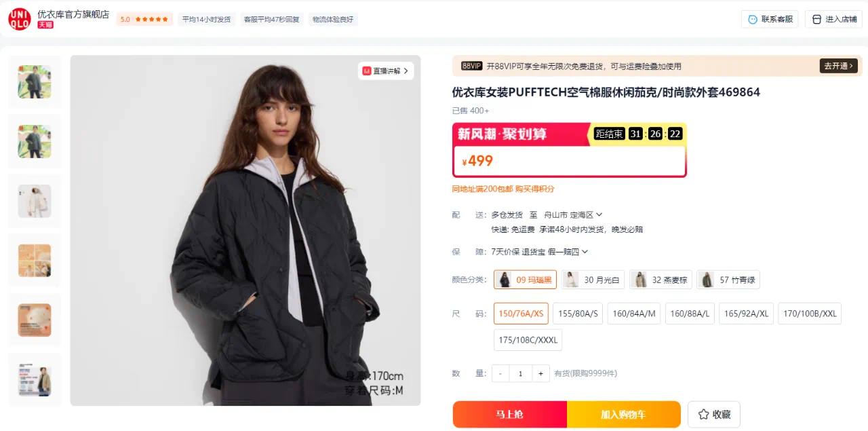This screenshot has height=431, width=868.
Task: Select size 160/84A/M
Action: 634,314
